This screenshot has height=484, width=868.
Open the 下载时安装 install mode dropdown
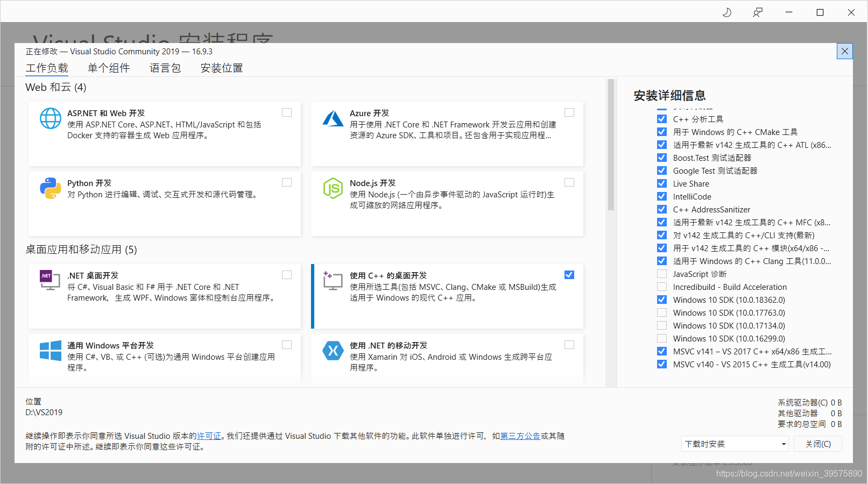(735, 444)
